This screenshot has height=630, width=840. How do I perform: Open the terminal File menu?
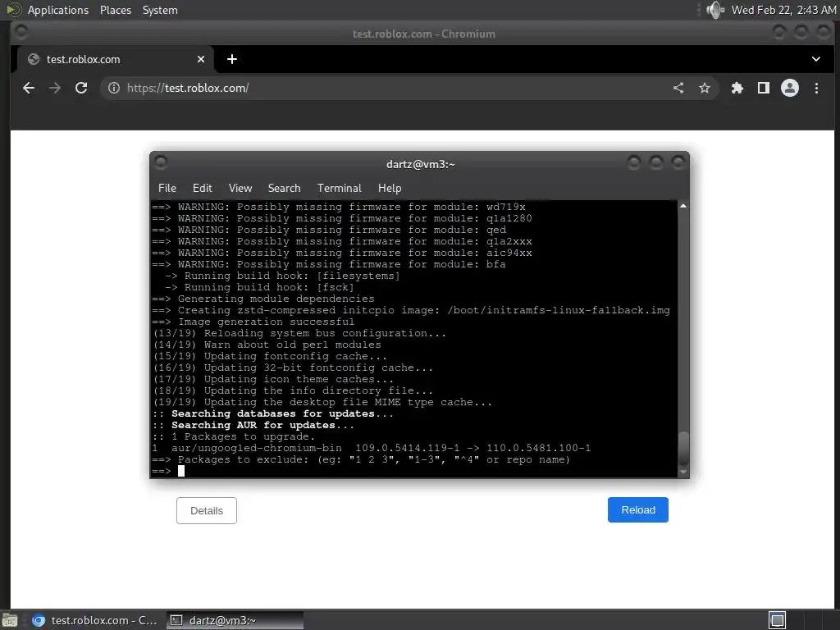(x=167, y=188)
